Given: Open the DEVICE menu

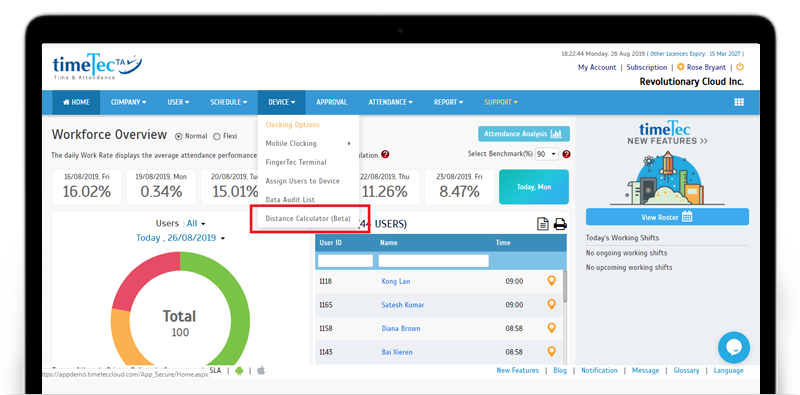Looking at the screenshot, I should coord(282,102).
